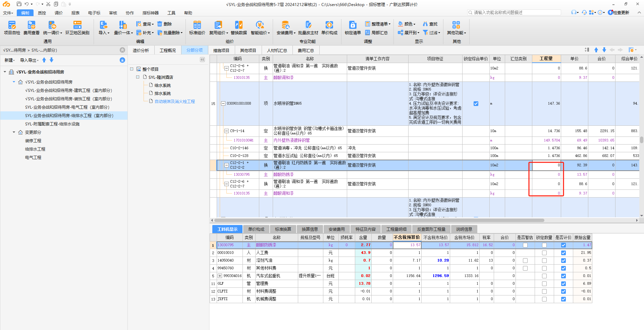Toggle 锁定综合单价 checkbox for 水喷淋钢管DN65
644x330 pixels.
[476, 104]
